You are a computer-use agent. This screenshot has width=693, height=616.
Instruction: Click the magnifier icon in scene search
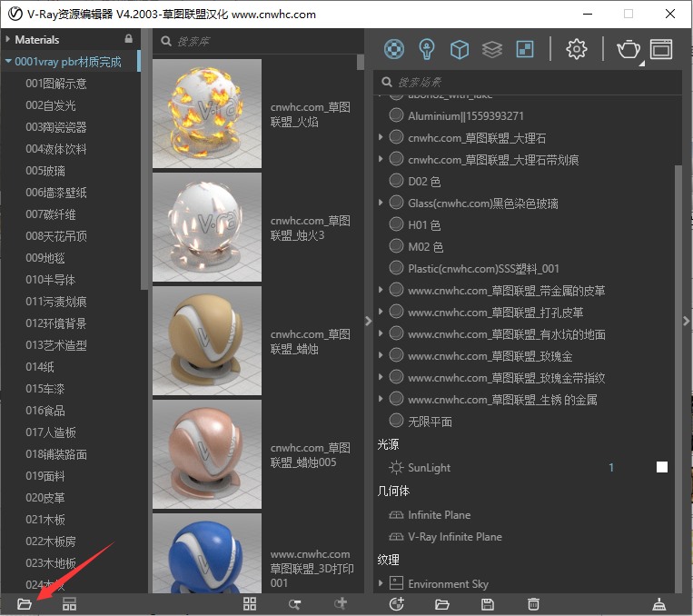click(387, 82)
